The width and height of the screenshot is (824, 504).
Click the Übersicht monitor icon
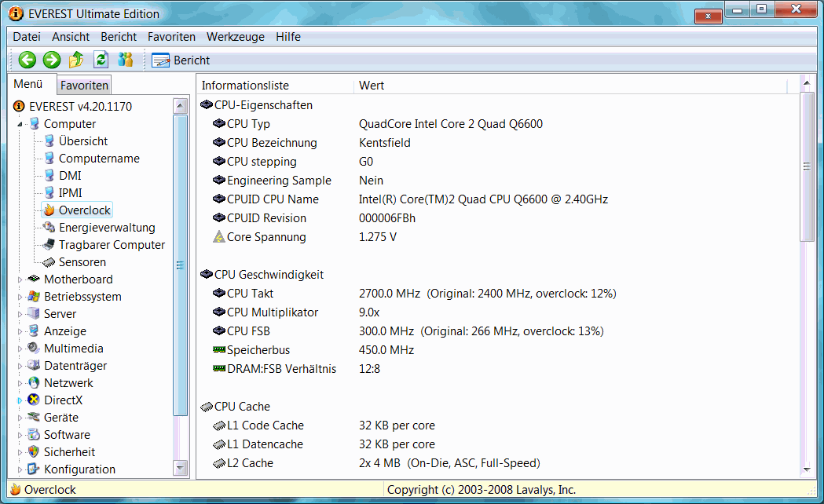coord(49,141)
